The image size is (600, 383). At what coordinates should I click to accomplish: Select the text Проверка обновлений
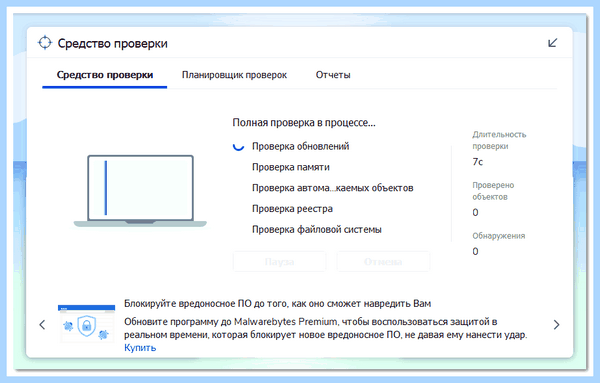click(300, 146)
